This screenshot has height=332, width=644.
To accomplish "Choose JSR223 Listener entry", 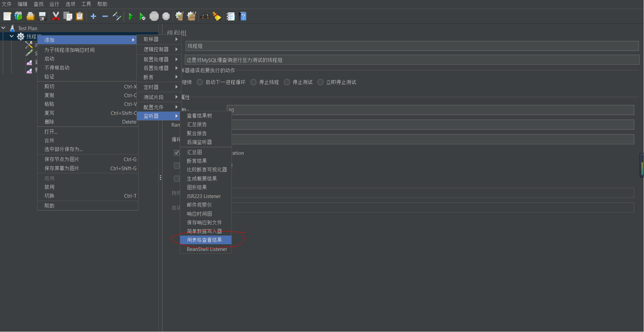I will pos(206,196).
